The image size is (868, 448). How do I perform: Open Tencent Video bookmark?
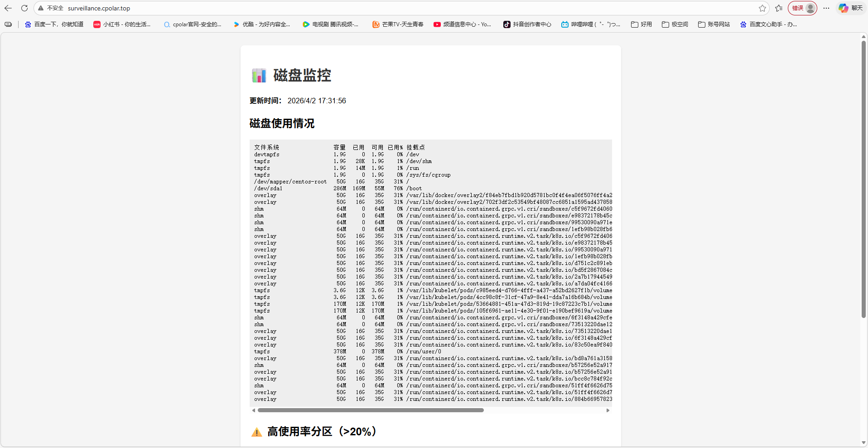click(x=331, y=24)
